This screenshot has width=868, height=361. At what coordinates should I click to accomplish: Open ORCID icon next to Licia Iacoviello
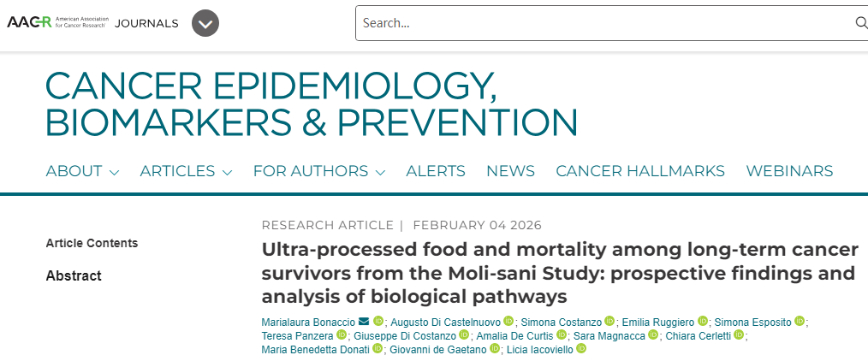tap(581, 349)
